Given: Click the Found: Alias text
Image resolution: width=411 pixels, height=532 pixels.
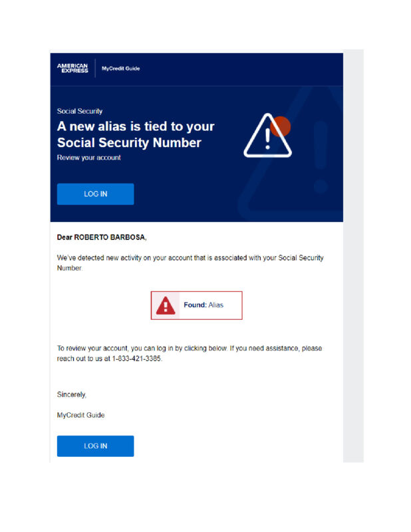Looking at the screenshot, I should tap(204, 305).
